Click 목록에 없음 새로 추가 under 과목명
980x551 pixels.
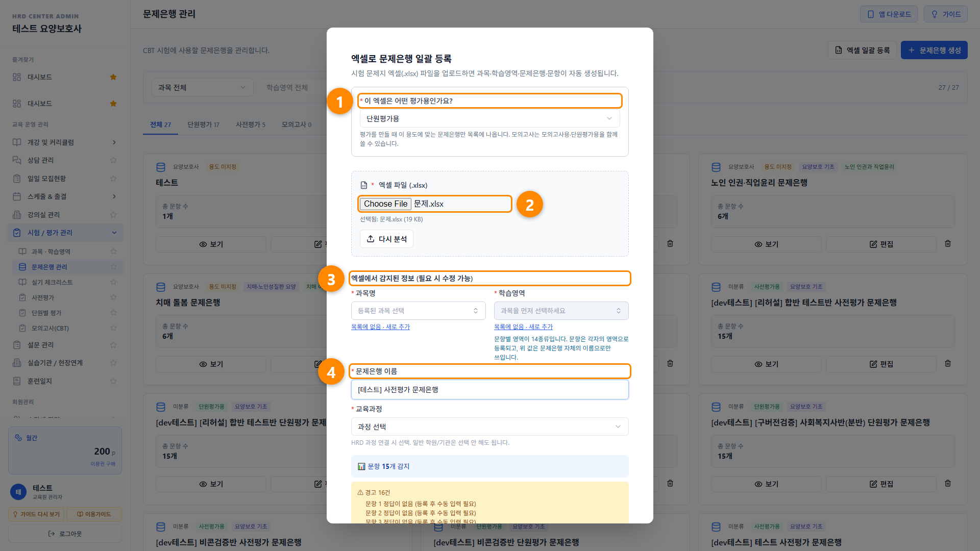pyautogui.click(x=380, y=327)
